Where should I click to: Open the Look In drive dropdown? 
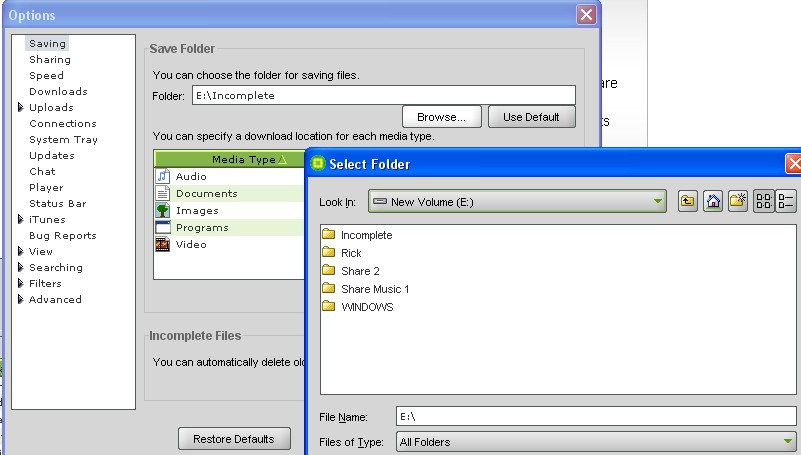point(517,202)
